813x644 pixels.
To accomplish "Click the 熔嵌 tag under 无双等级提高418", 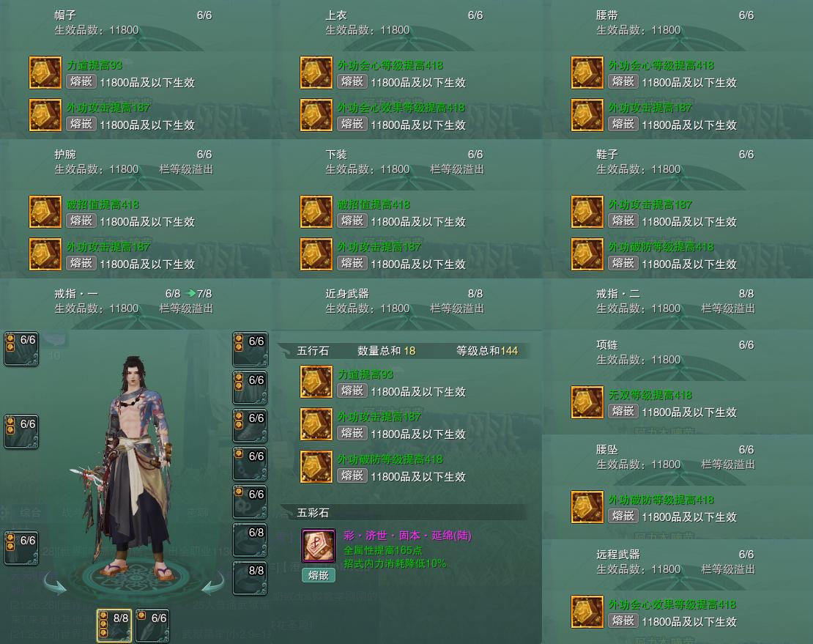I will coord(623,411).
